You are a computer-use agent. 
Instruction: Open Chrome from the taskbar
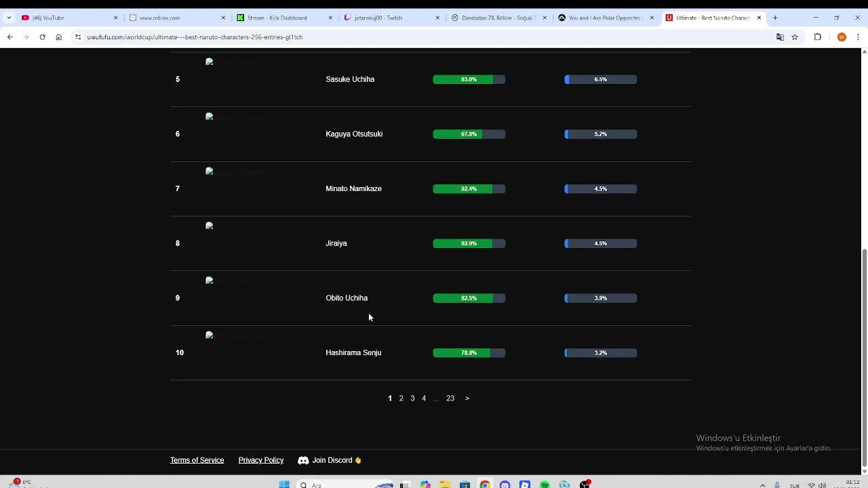pos(485,485)
